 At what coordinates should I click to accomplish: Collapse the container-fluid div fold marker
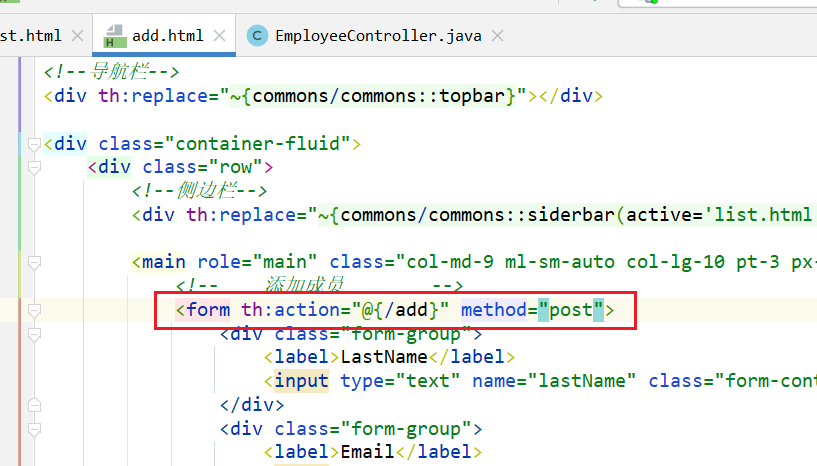35,144
